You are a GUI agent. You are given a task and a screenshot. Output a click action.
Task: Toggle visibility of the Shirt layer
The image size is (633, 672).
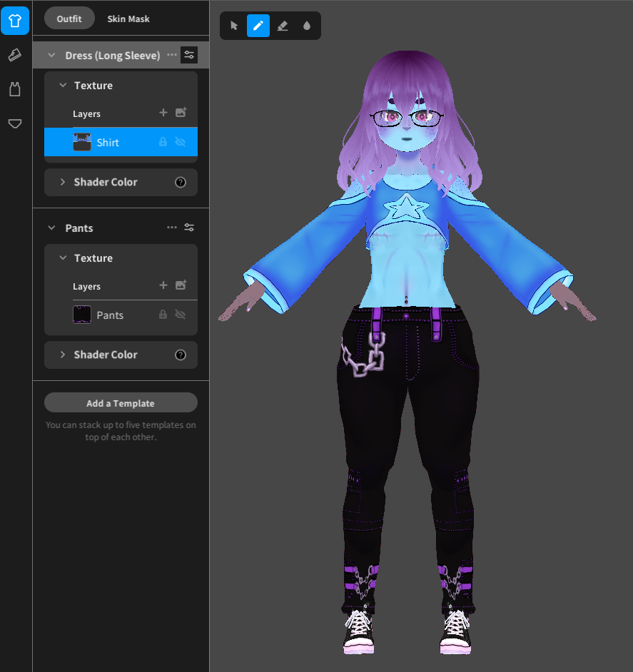coord(179,142)
